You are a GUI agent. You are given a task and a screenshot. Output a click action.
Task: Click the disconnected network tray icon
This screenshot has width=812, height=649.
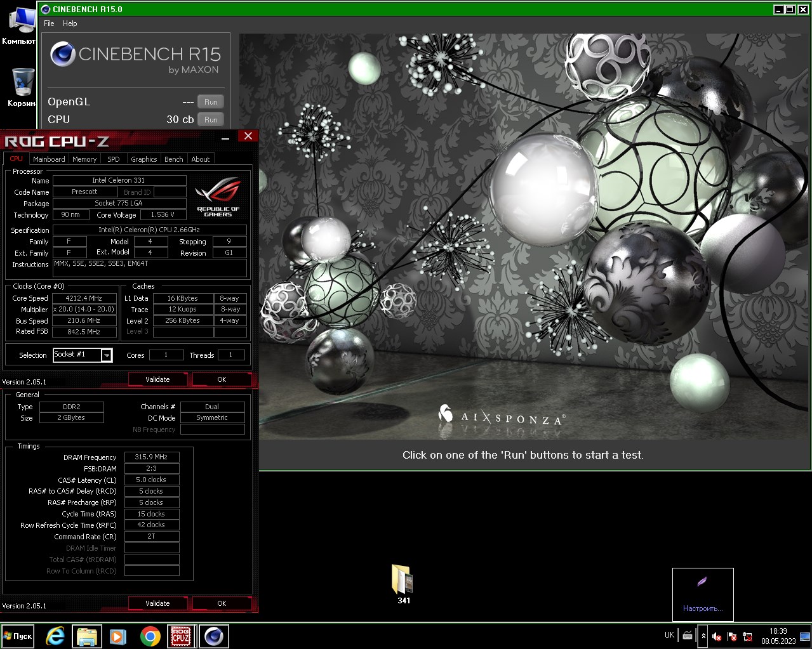pyautogui.click(x=747, y=636)
